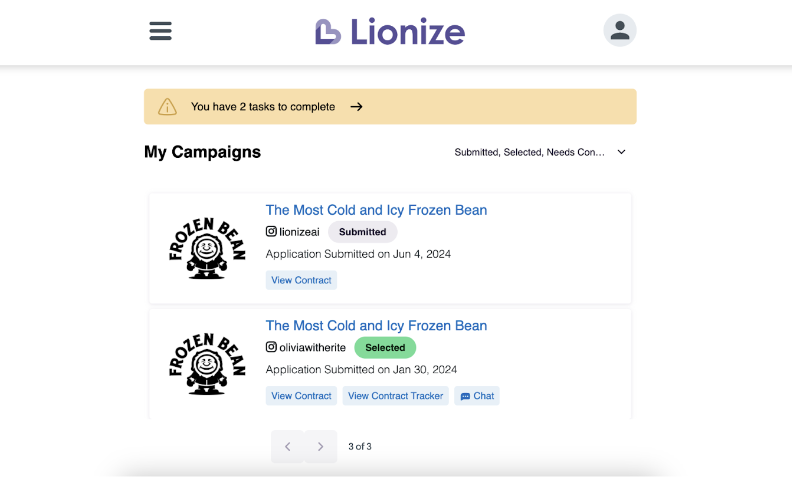The image size is (792, 482).
Task: Open the hamburger navigation menu
Action: 160,31
